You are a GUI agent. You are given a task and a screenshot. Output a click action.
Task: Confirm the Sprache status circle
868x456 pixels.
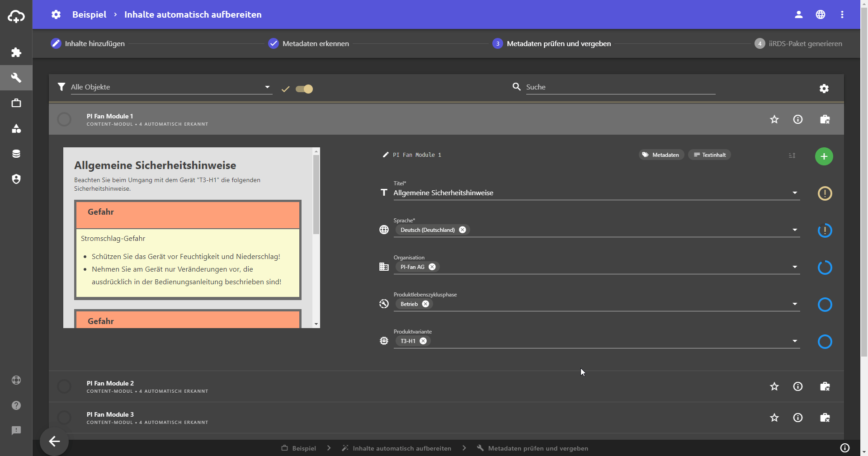pos(825,230)
